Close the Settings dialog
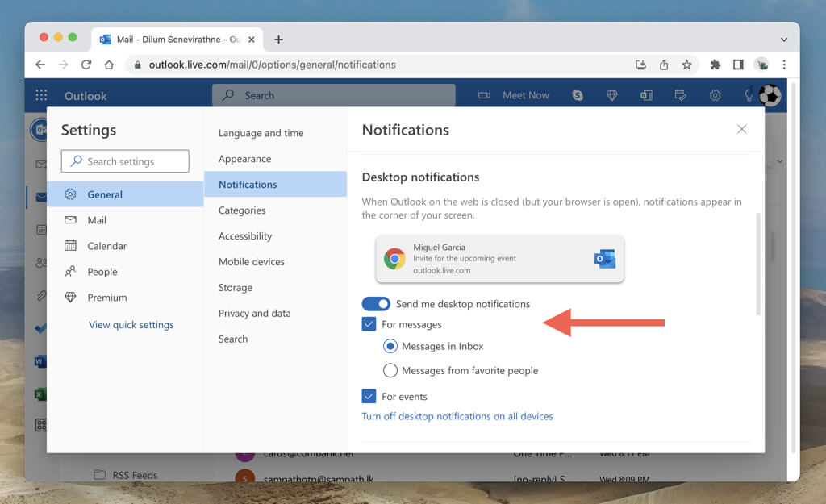 [741, 129]
